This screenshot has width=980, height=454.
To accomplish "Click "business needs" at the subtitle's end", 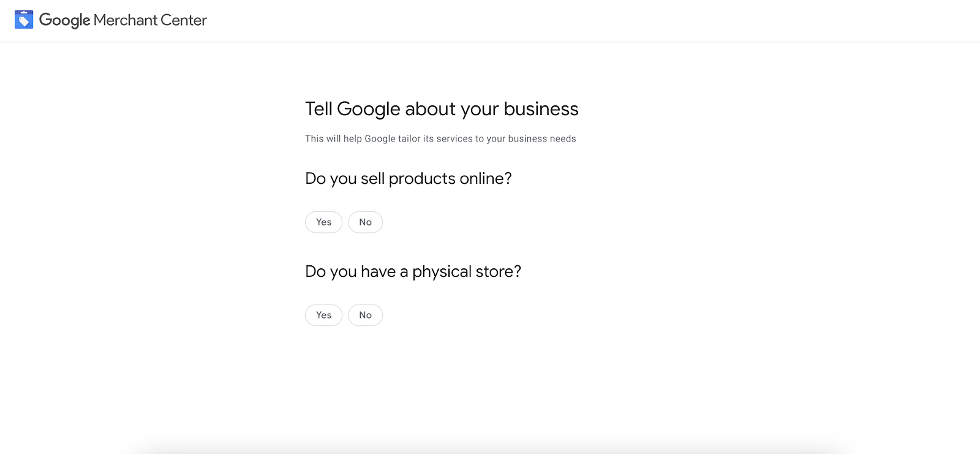I will pos(542,138).
